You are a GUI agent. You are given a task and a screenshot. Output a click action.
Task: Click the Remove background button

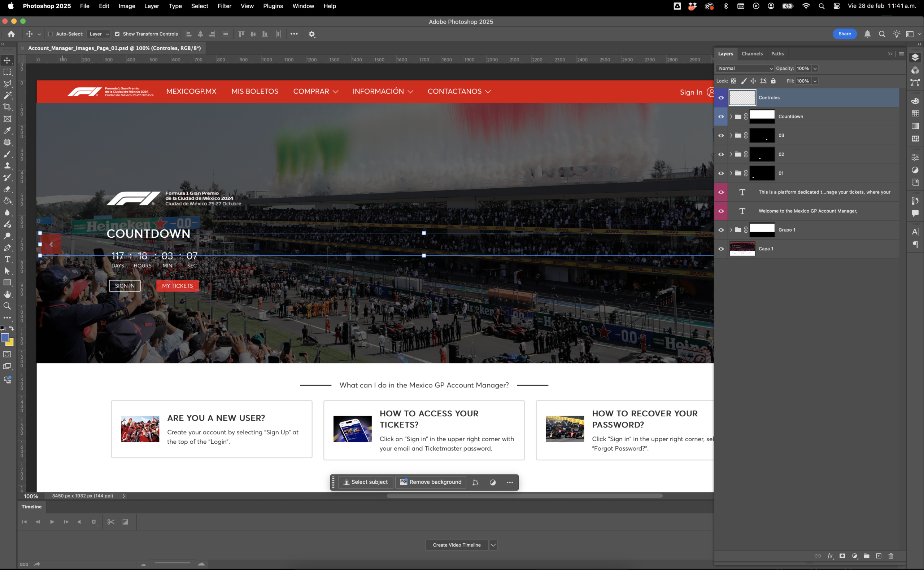tap(430, 482)
